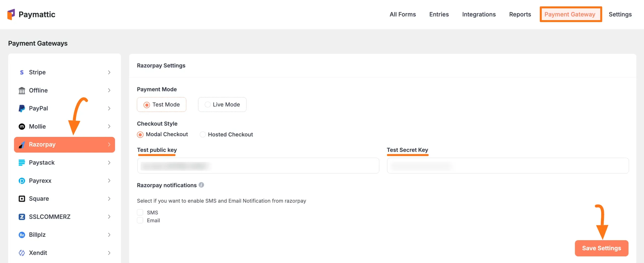Select the PayPal gateway icon

(x=22, y=108)
